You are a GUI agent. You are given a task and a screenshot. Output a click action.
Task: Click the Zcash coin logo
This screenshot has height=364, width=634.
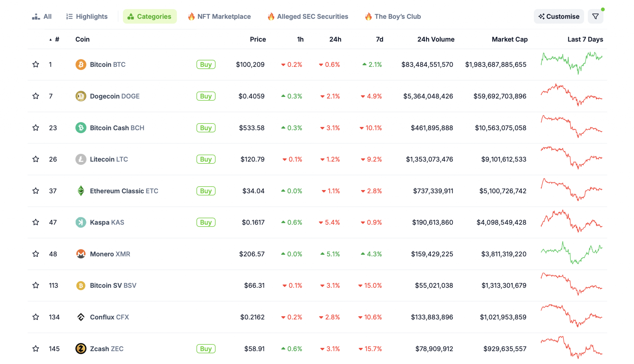click(x=80, y=349)
